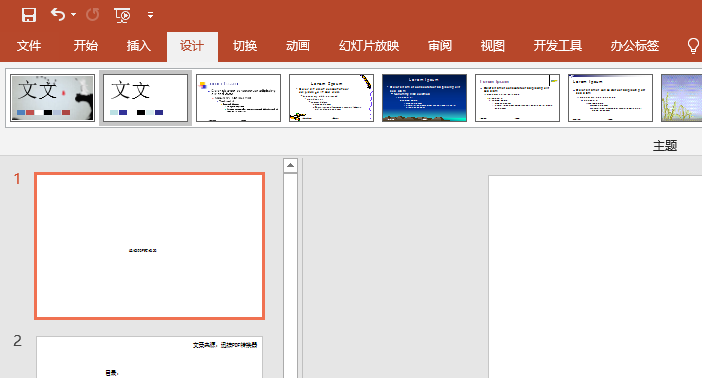Screen dimensions: 702x378
Task: Open the 审阅 tab
Action: 440,46
